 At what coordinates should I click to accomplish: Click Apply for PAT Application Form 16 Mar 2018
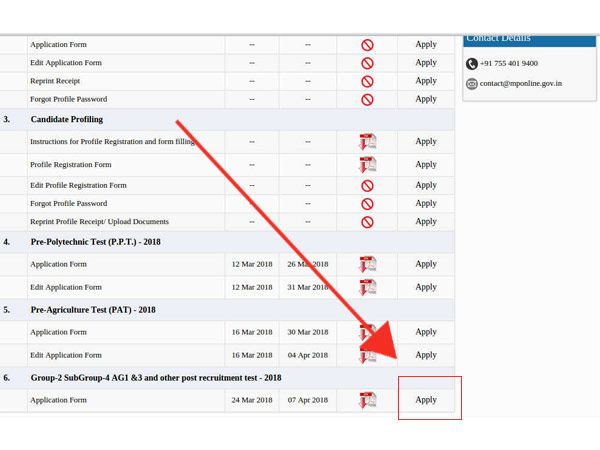click(x=426, y=332)
